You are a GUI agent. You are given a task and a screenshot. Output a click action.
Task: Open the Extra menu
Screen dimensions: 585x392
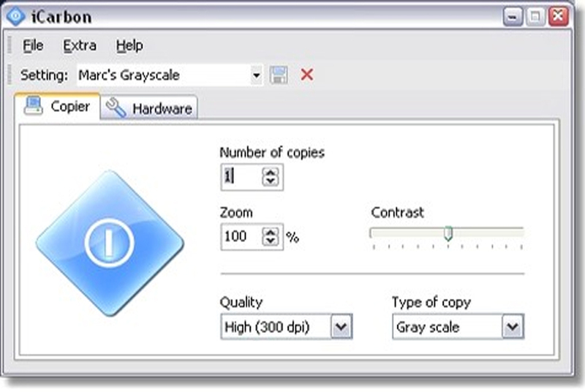80,46
